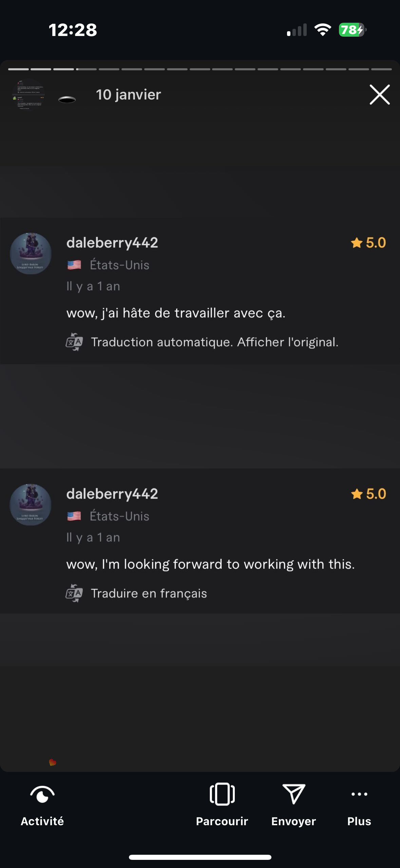Screen dimensions: 400x868
Task: Tap the second daleberry442 avatar
Action: [31, 505]
